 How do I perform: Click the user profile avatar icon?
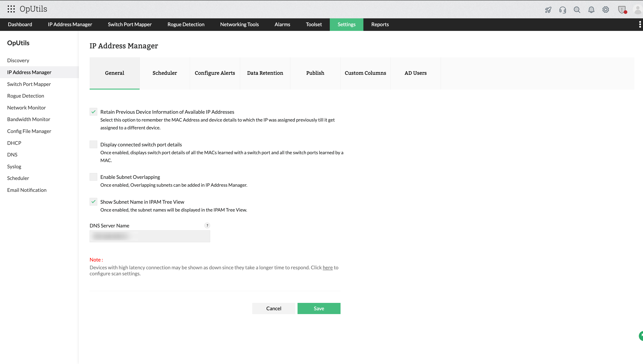click(637, 10)
